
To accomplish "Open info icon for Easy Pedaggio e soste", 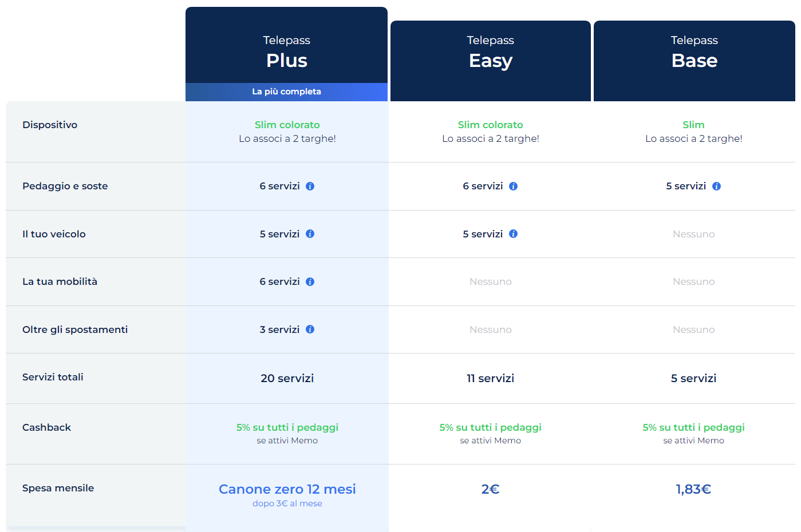I will tap(513, 186).
